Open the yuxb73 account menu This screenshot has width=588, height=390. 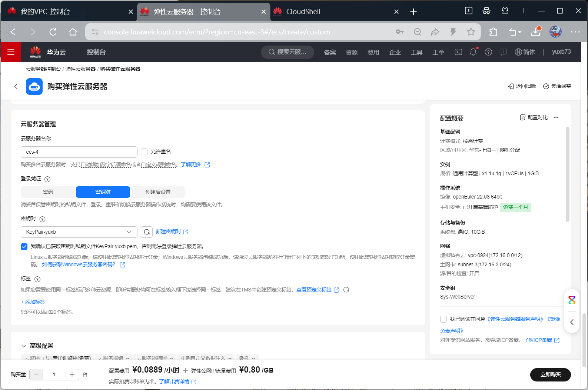click(x=561, y=52)
